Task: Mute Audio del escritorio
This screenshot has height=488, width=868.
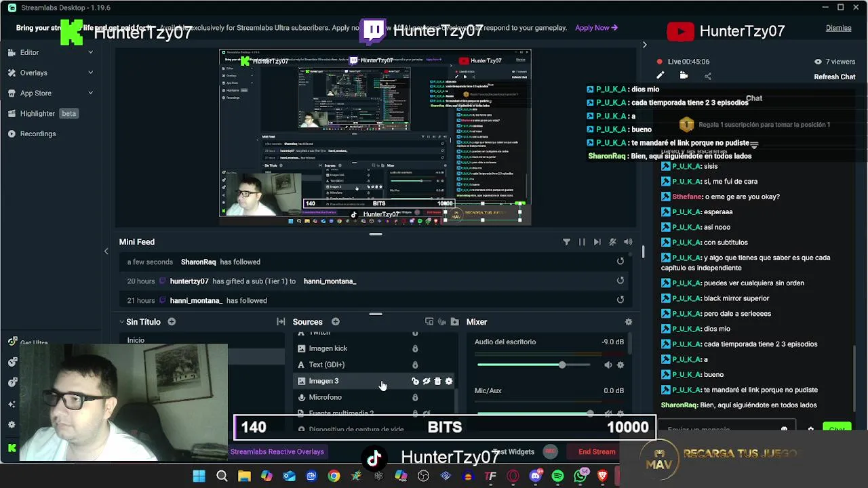Action: pos(608,365)
